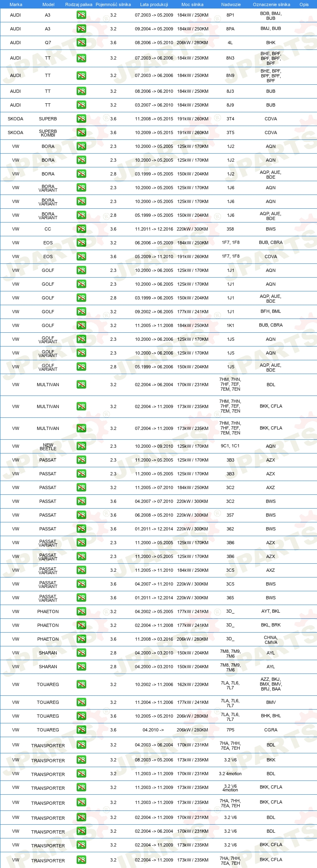This screenshot has width=317, height=868.
Task: Click the petrol icon for Skoda Superb 3T4
Action: pos(81,119)
